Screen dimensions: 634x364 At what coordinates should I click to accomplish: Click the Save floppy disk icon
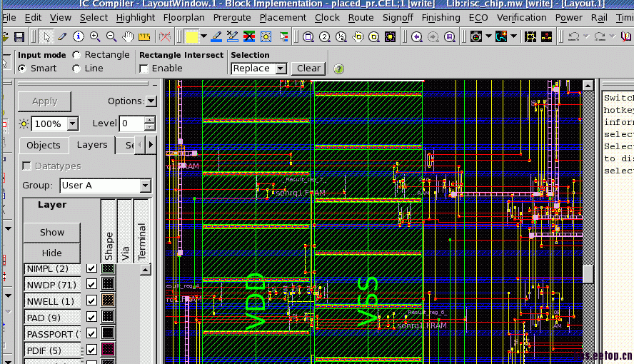coord(19,37)
